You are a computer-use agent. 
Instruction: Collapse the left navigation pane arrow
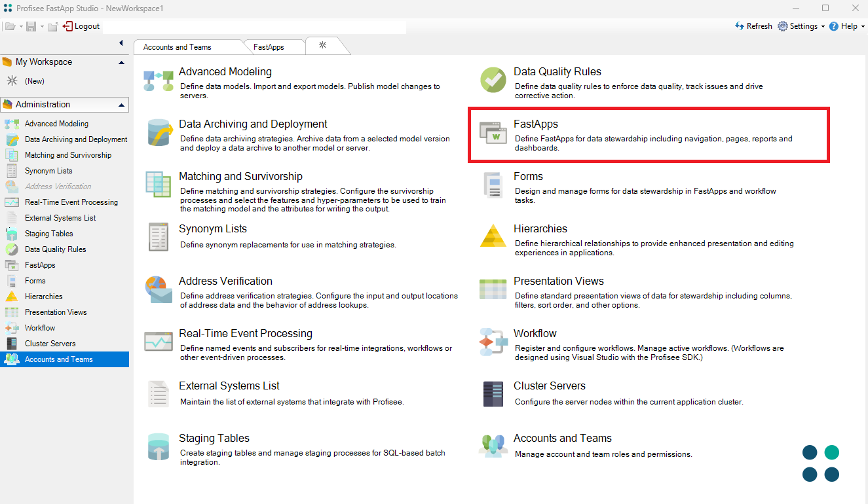(121, 43)
